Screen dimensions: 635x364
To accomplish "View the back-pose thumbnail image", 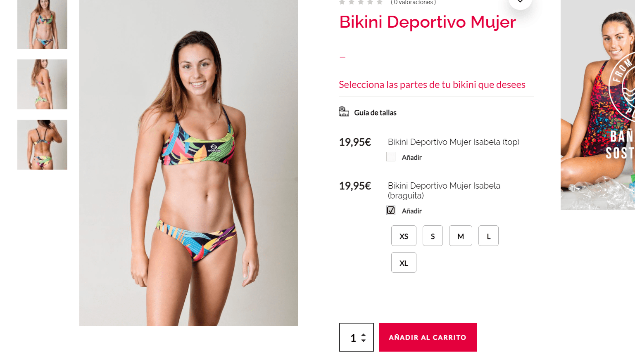I will coord(42,144).
